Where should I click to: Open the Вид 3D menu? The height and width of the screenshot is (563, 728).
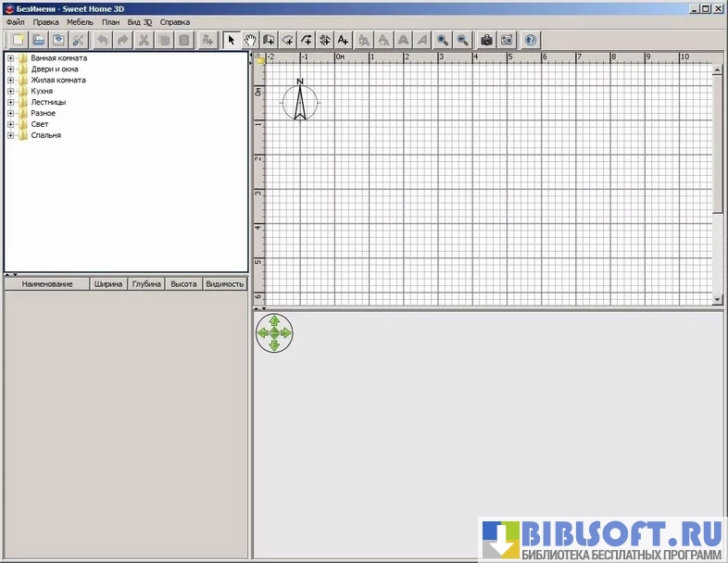coord(140,21)
